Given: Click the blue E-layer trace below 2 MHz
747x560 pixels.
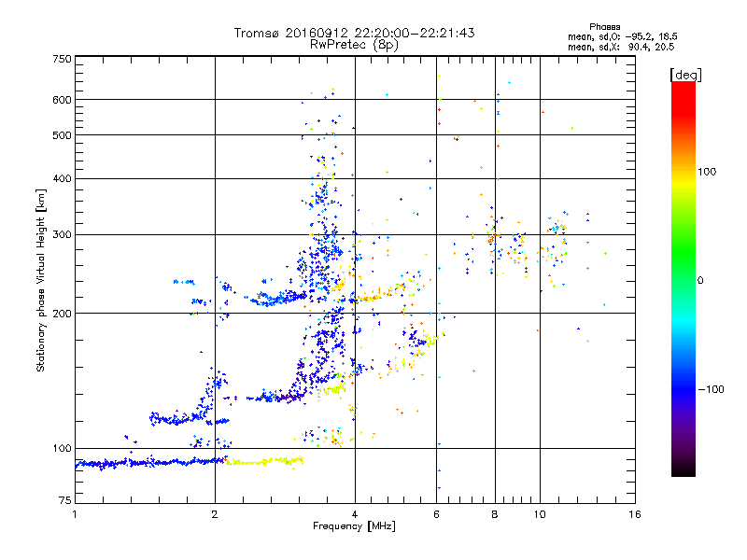Looking at the screenshot, I should tap(150, 462).
